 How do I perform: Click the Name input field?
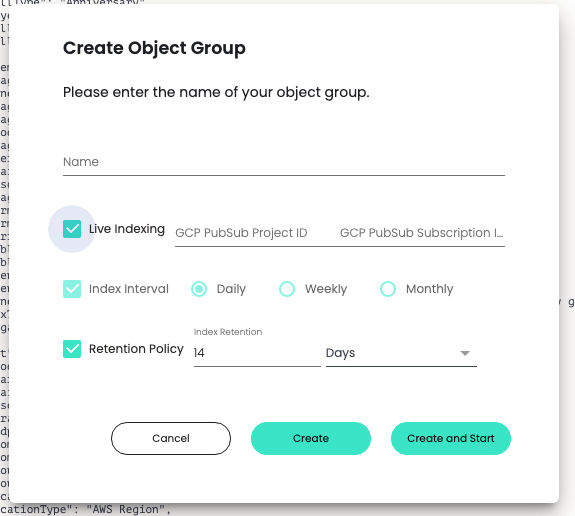[x=283, y=162]
